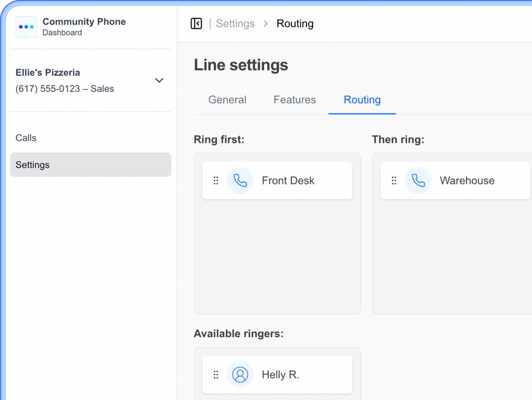Collapse the sidebar with the panel icon
This screenshot has height=400, width=532.
coord(196,24)
